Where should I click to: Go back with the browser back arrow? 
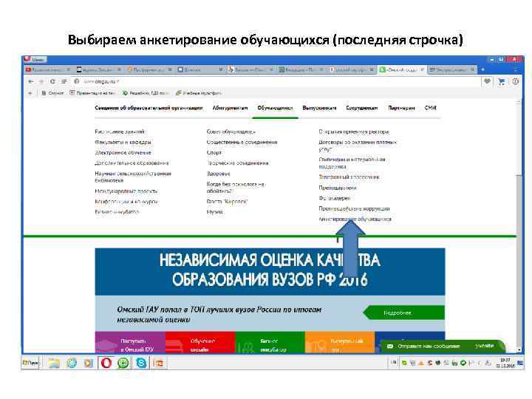pyautogui.click(x=30, y=81)
